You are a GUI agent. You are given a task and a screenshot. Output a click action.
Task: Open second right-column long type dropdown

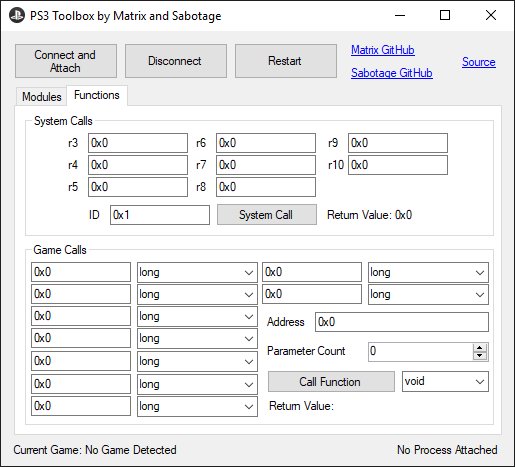click(428, 295)
